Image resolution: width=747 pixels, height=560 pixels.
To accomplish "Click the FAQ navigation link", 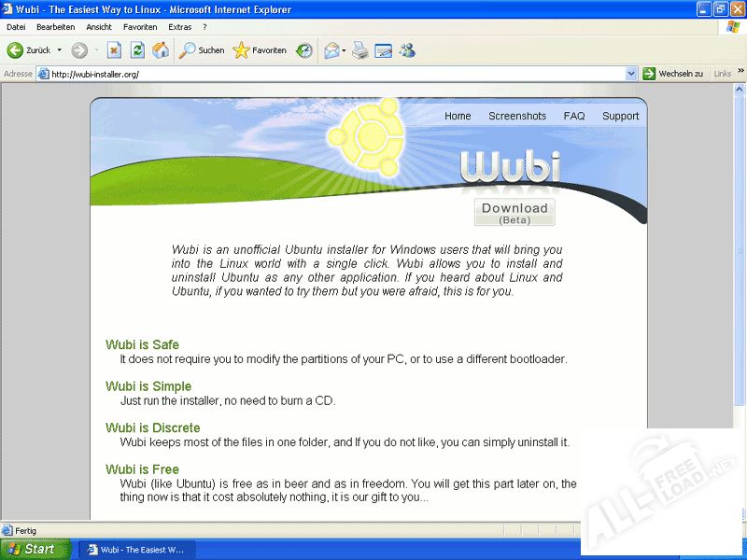I will point(574,117).
